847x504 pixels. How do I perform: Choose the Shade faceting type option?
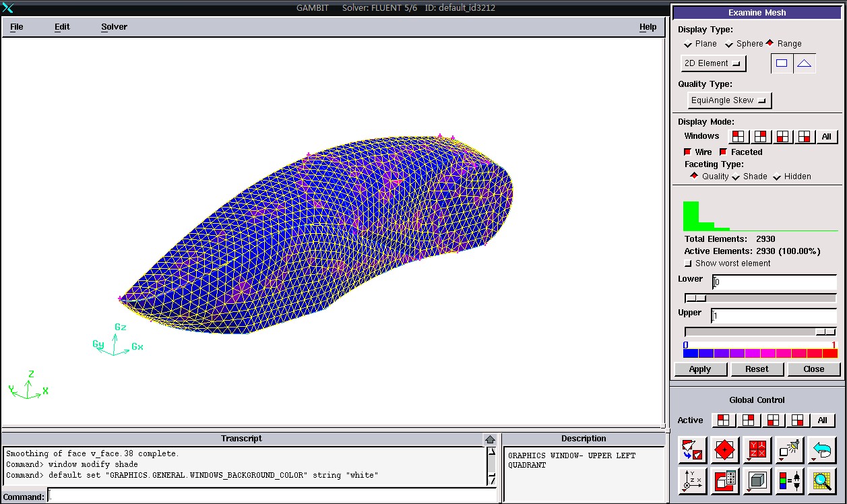pyautogui.click(x=735, y=177)
